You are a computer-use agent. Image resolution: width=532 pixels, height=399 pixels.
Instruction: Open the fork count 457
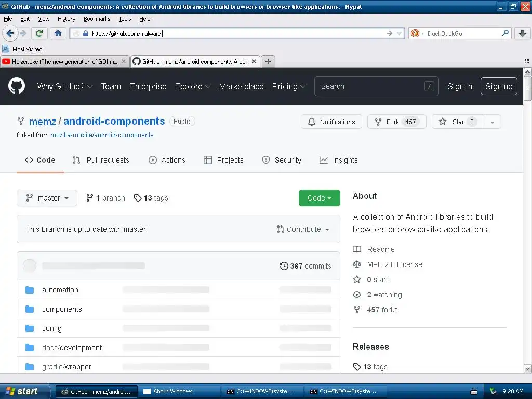click(410, 122)
